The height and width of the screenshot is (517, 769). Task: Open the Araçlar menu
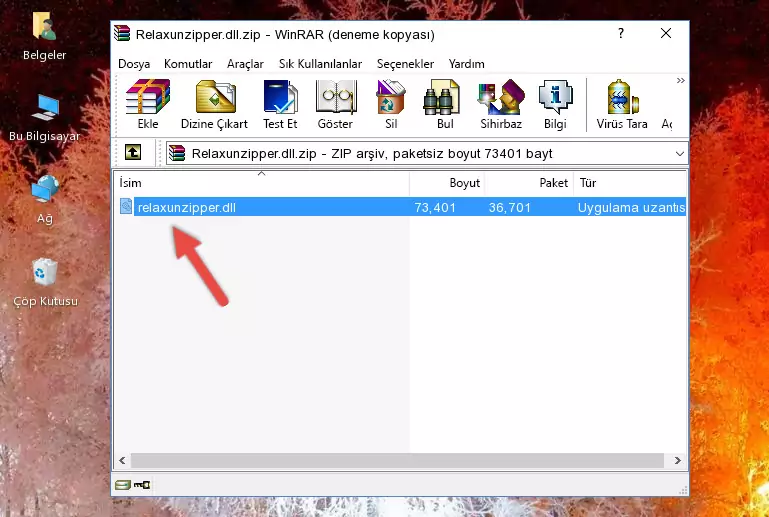[x=245, y=64]
